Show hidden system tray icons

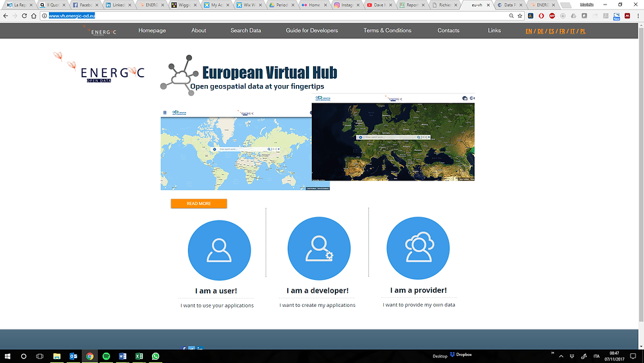(561, 356)
